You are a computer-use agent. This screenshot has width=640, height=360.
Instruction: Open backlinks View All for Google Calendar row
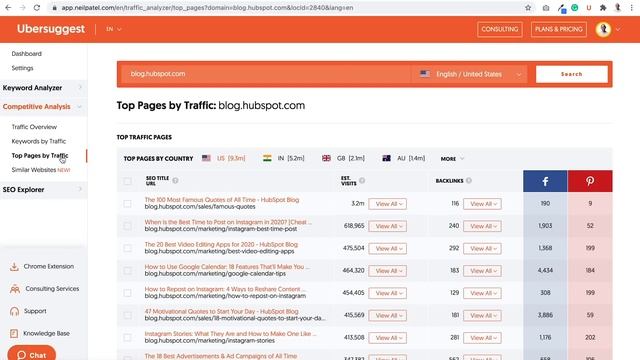pos(482,271)
